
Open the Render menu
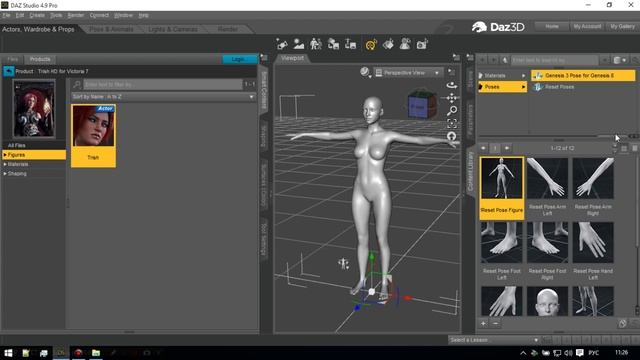click(76, 15)
